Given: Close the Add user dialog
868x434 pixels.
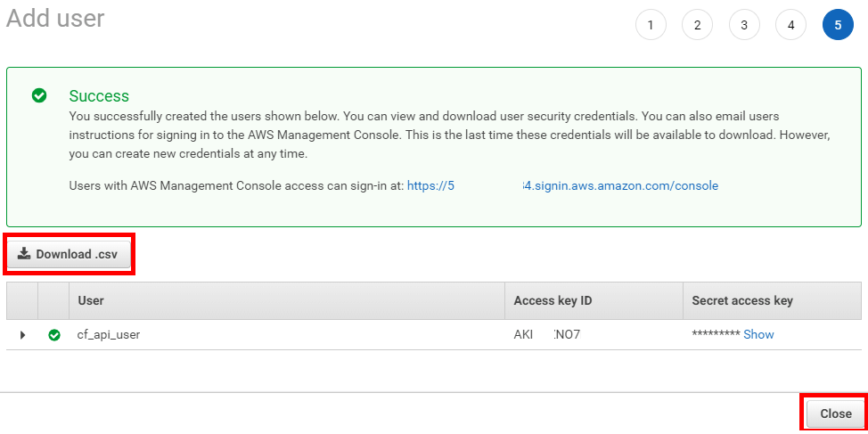Looking at the screenshot, I should (835, 414).
